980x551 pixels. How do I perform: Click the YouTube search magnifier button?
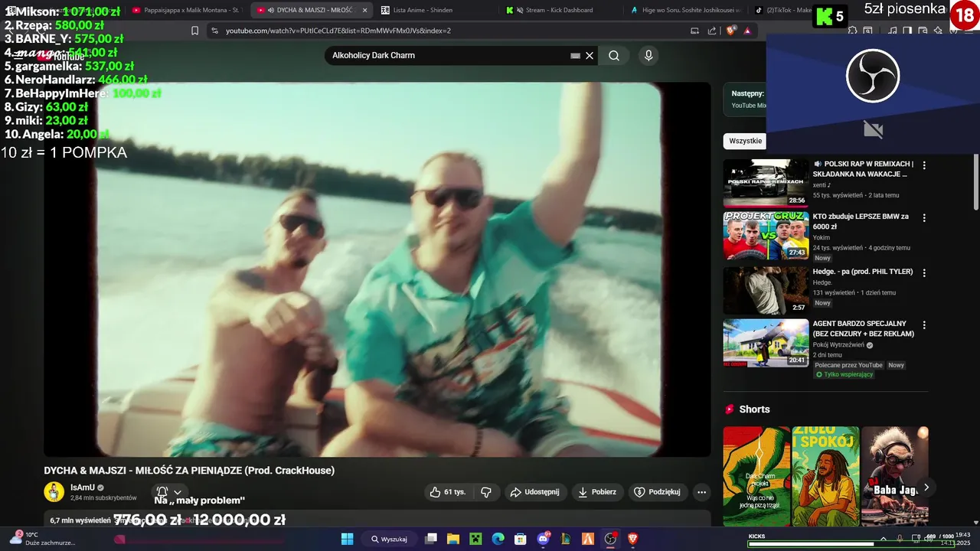(614, 55)
